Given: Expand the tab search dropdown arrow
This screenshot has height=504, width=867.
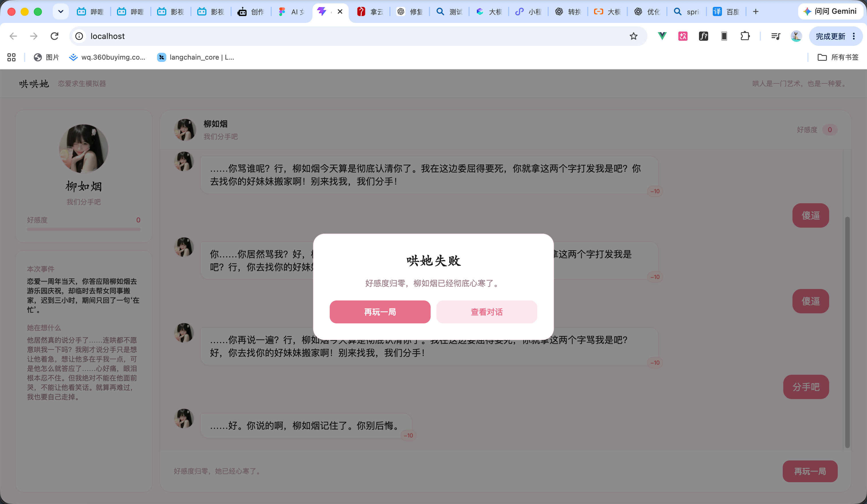Looking at the screenshot, I should tap(60, 12).
